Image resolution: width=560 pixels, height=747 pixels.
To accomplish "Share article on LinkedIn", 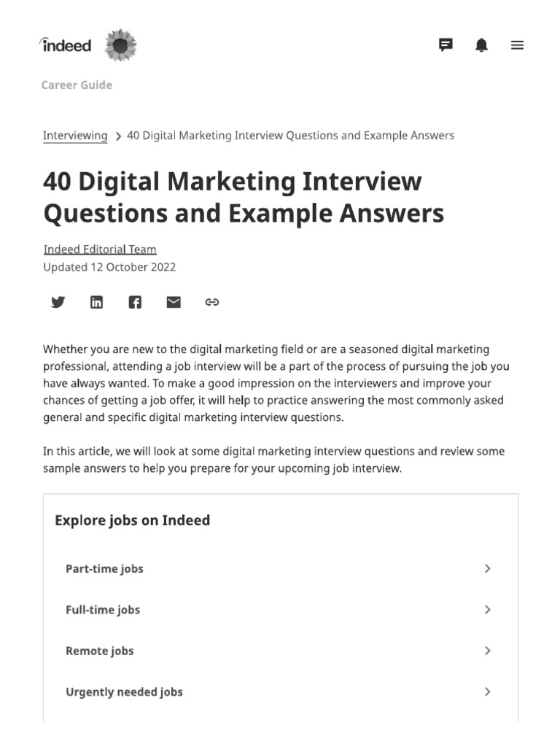I will point(96,302).
